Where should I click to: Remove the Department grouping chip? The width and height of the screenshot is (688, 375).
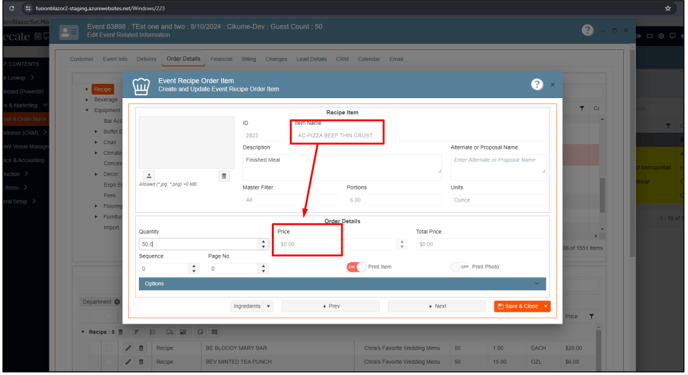117,302
